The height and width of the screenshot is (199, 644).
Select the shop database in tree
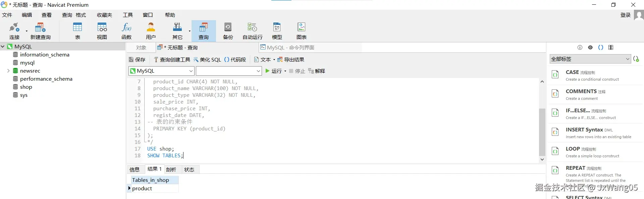click(26, 87)
